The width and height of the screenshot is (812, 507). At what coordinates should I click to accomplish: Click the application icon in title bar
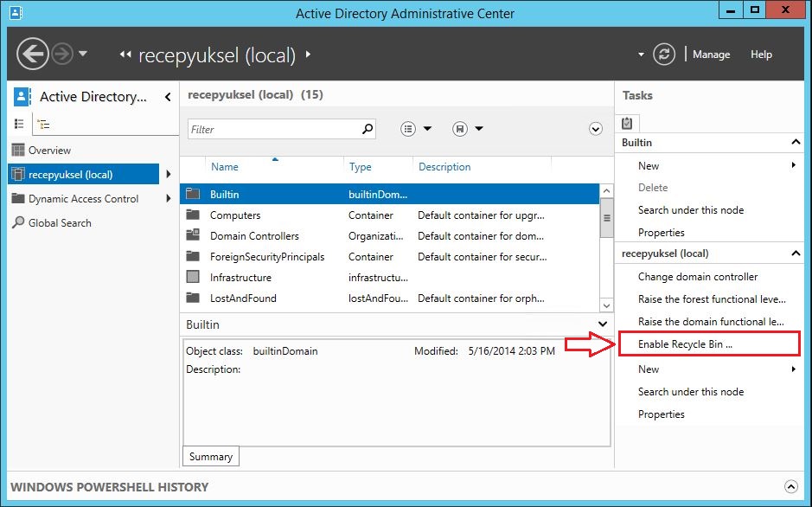click(16, 12)
